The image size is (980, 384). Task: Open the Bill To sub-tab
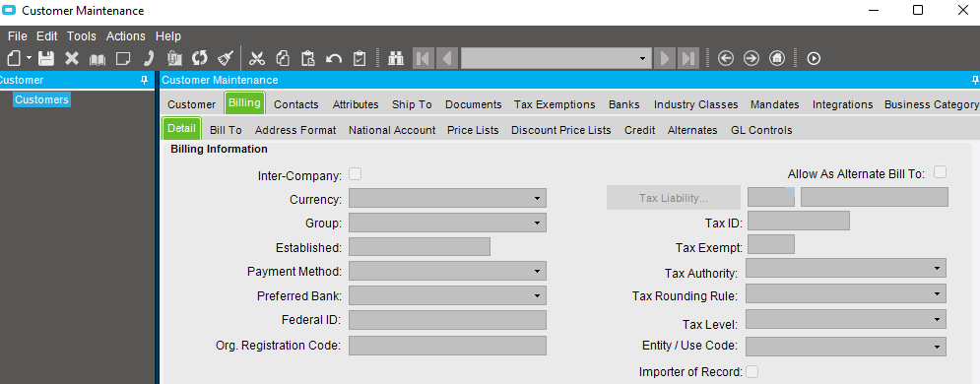pyautogui.click(x=226, y=130)
